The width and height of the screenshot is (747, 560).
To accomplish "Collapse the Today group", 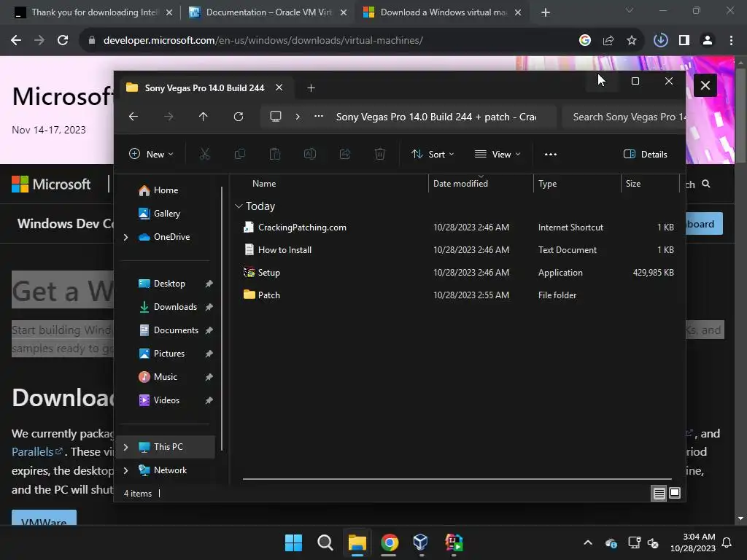I will pyautogui.click(x=239, y=206).
